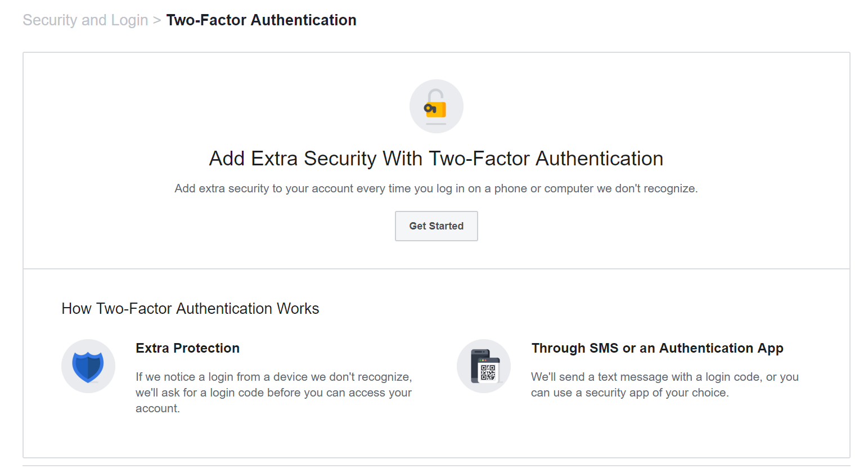Screen dimensions: 868x473
Task: Click the Extra Protection section title
Action: [187, 348]
